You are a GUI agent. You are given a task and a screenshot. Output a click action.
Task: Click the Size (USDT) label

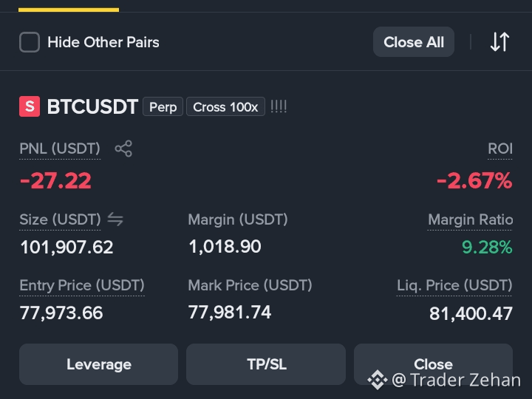(60, 219)
